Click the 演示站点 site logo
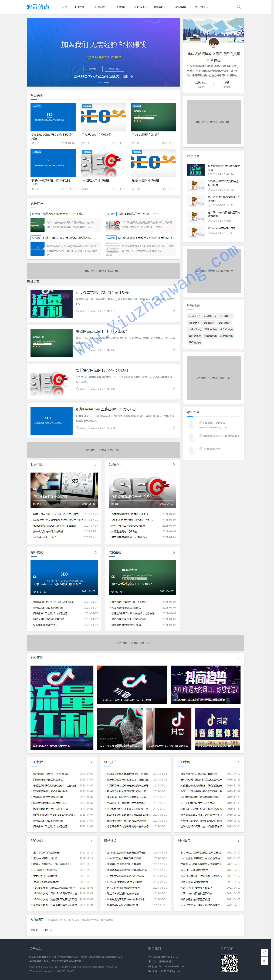 38,7
